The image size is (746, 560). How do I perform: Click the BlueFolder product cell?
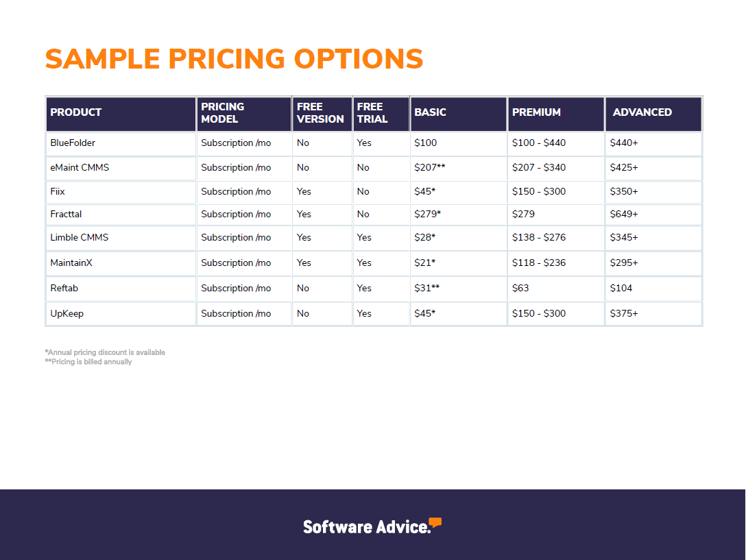click(121, 144)
